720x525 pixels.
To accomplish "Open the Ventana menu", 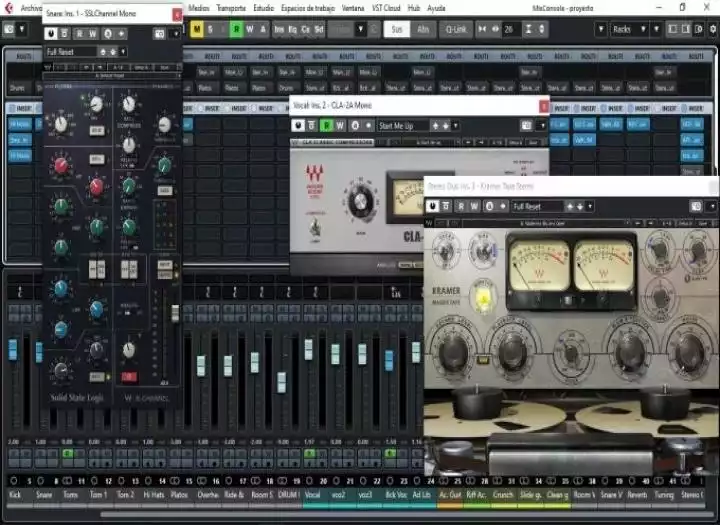I will [353, 8].
